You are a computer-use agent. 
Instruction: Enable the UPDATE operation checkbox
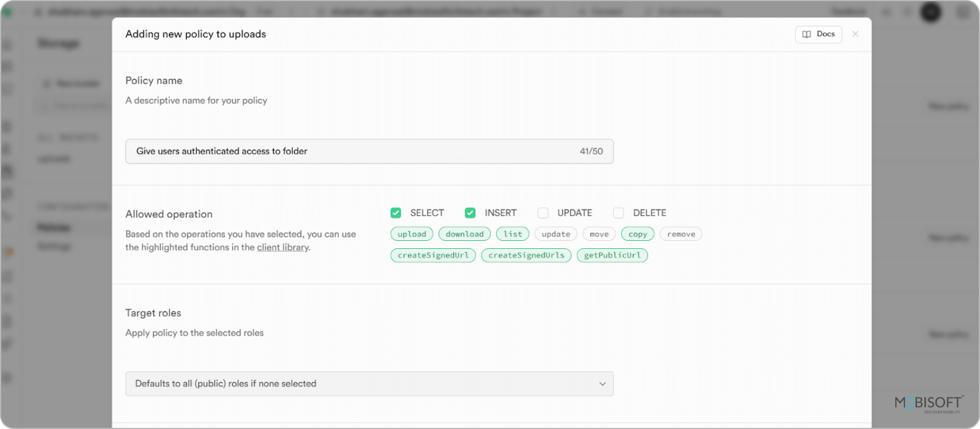(x=543, y=213)
